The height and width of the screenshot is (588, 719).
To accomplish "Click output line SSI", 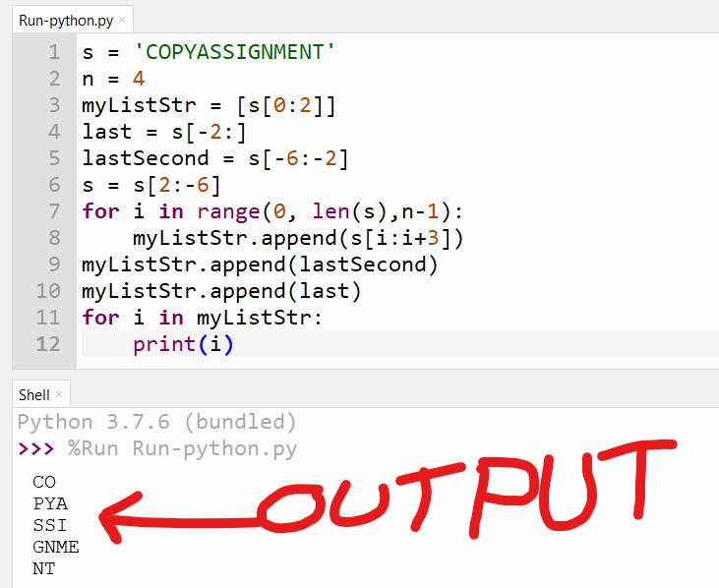I will pyautogui.click(x=49, y=525).
